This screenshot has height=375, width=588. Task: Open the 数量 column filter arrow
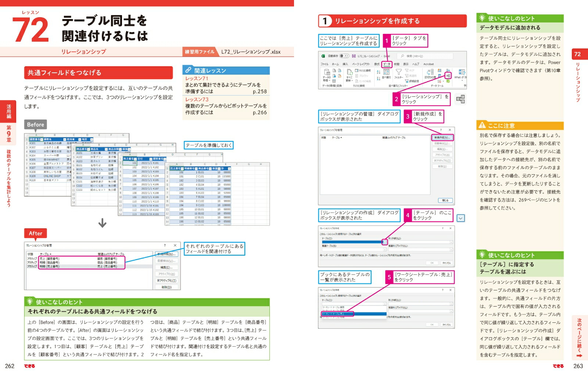(x=219, y=168)
